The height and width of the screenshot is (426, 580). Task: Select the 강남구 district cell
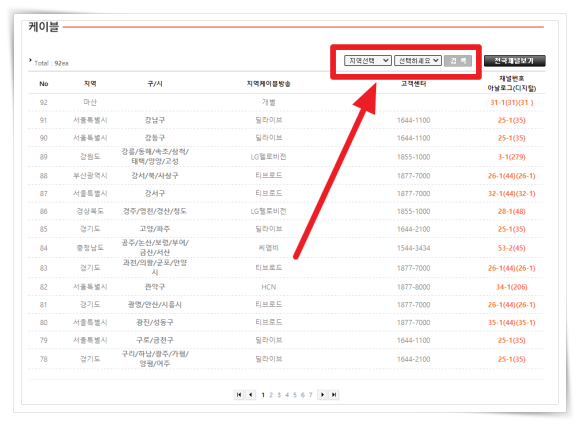(155, 120)
